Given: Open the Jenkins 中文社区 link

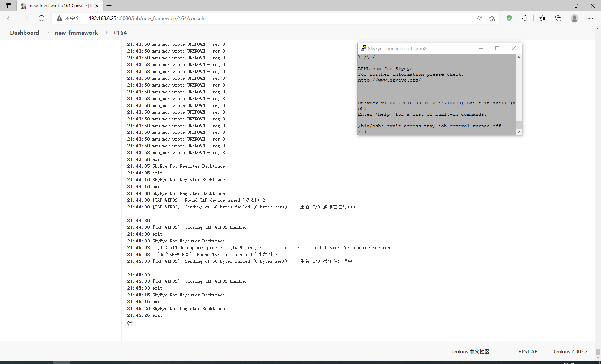Looking at the screenshot, I should click(470, 351).
